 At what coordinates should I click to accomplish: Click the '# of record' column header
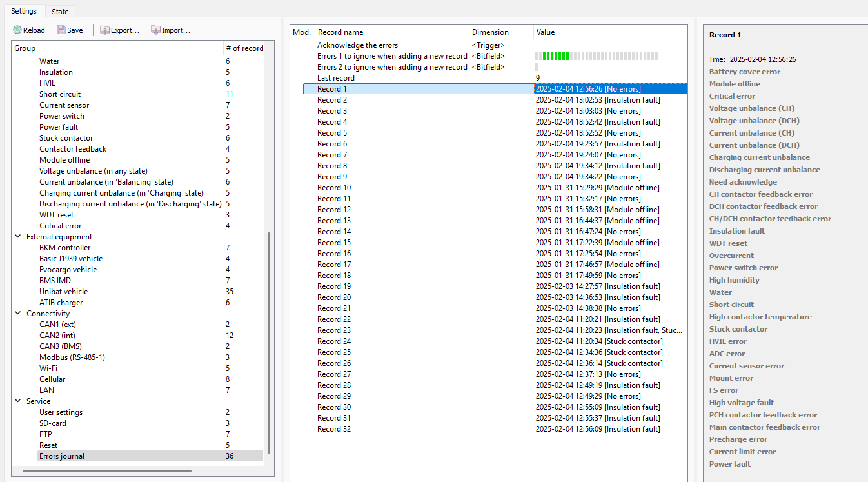[x=245, y=48]
